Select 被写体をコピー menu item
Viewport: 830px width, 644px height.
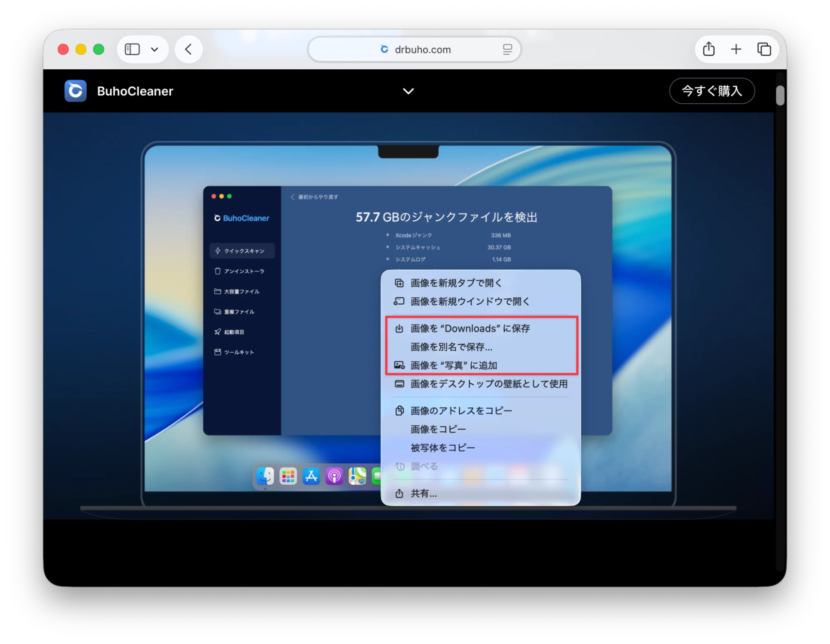point(480,448)
